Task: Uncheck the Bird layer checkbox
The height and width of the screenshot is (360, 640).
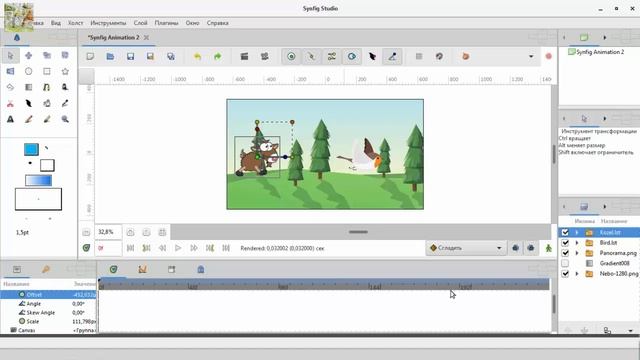Action: click(565, 242)
